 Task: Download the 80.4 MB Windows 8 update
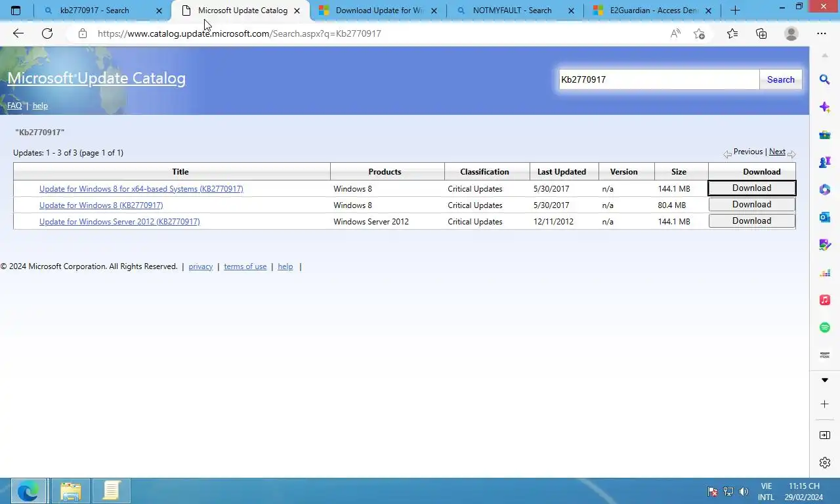pos(752,205)
